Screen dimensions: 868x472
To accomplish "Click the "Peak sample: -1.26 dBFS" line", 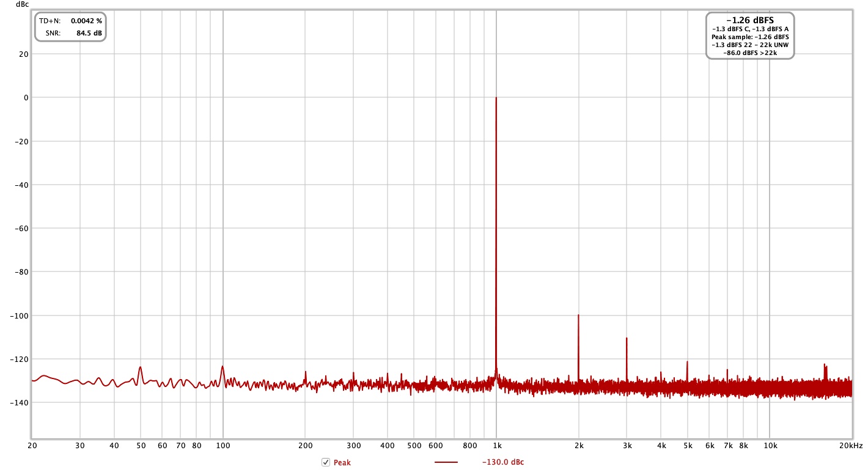I will pos(750,37).
